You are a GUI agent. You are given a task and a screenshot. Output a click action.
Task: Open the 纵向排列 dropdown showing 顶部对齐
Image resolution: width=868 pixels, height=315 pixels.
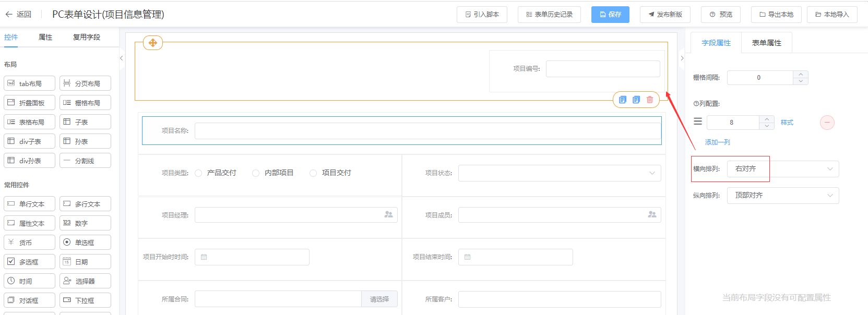pos(782,196)
